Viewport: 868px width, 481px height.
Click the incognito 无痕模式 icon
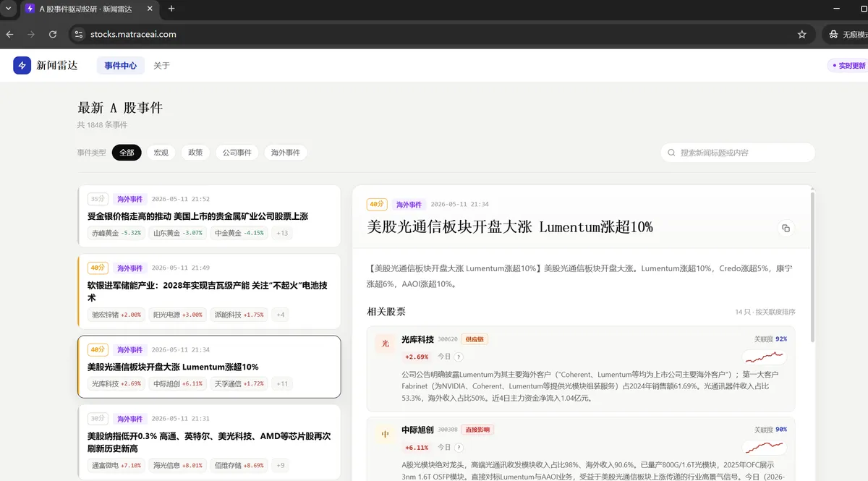click(x=833, y=34)
